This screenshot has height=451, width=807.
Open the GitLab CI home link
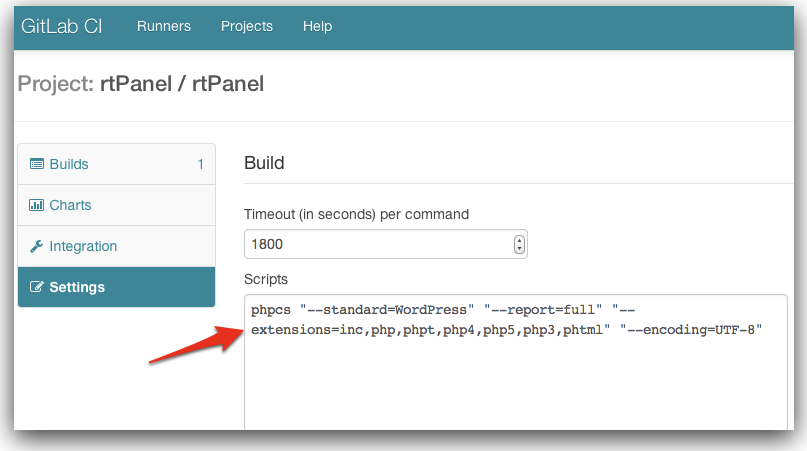[x=62, y=26]
